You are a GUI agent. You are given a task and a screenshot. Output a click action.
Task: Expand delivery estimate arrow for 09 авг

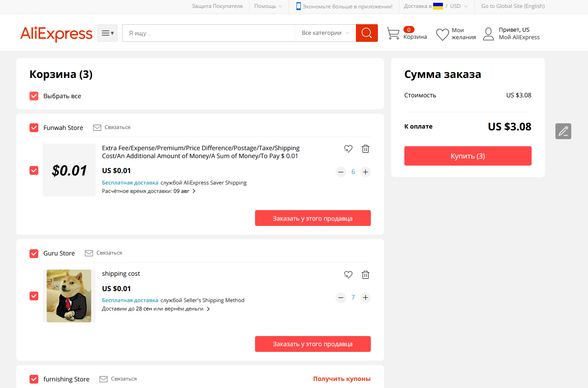[x=194, y=191]
